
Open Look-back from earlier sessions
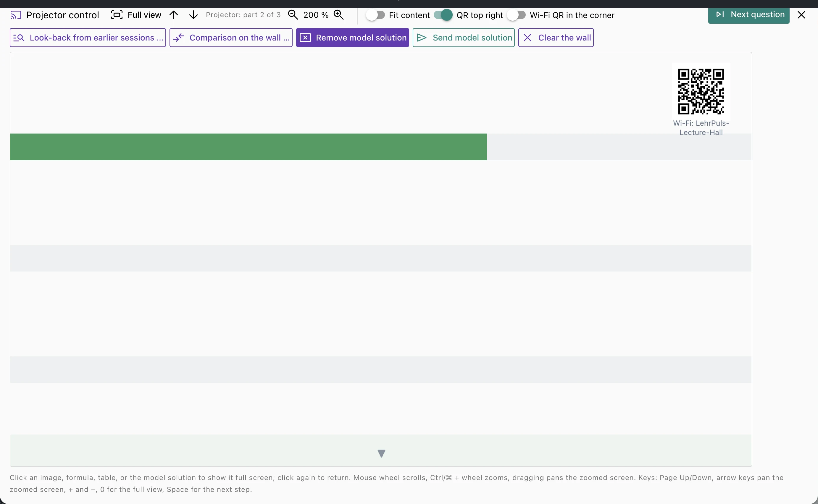click(88, 38)
